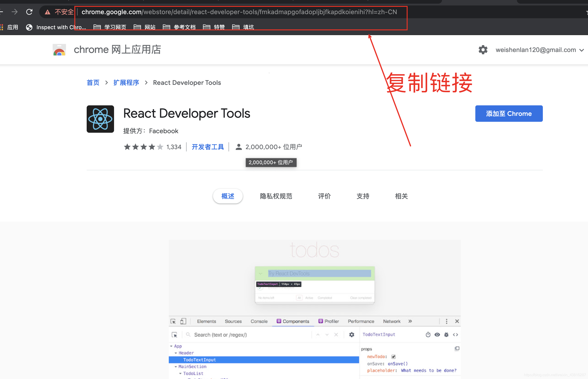Click the address bar URL

tap(239, 12)
